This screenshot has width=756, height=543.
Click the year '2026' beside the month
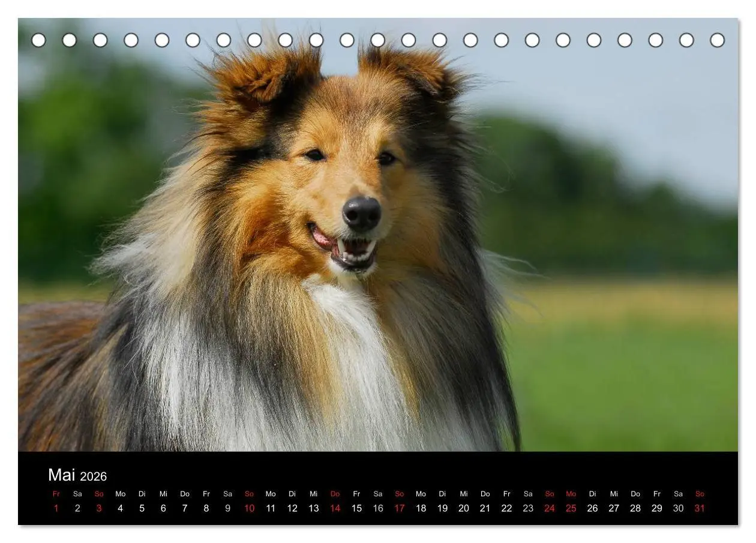[x=94, y=476]
